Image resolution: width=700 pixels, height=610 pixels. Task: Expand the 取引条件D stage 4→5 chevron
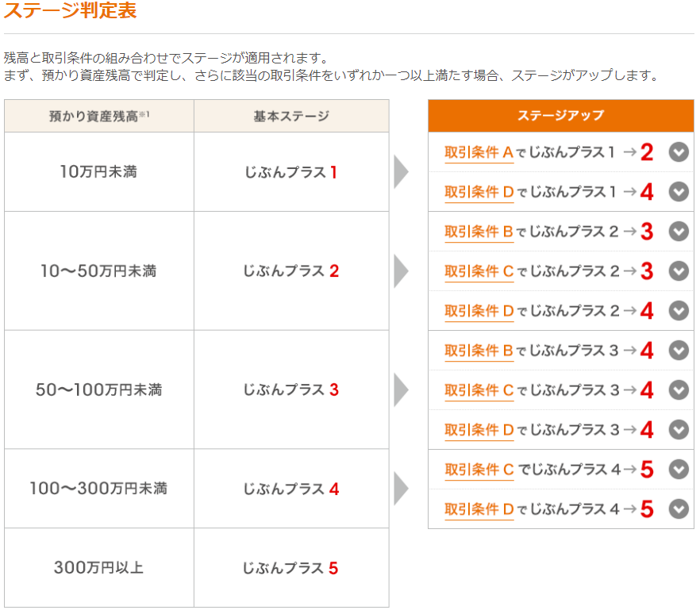coord(678,509)
